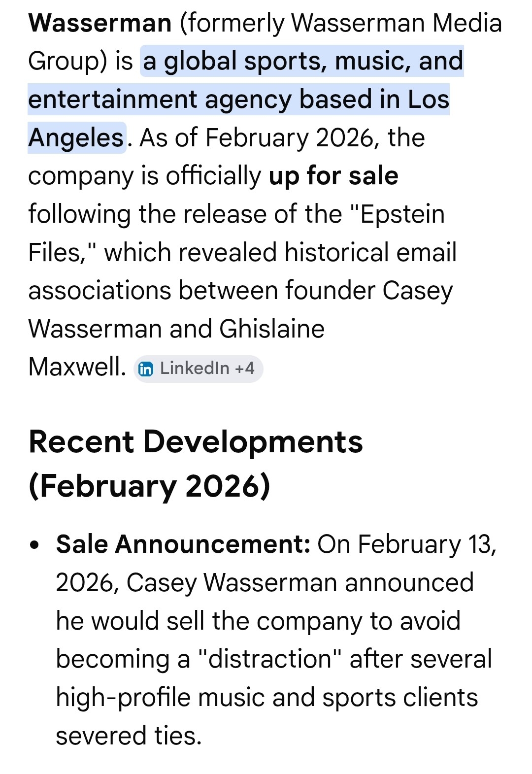532x774 pixels.
Task: Click the "February 13," date text
Action: pos(427,544)
